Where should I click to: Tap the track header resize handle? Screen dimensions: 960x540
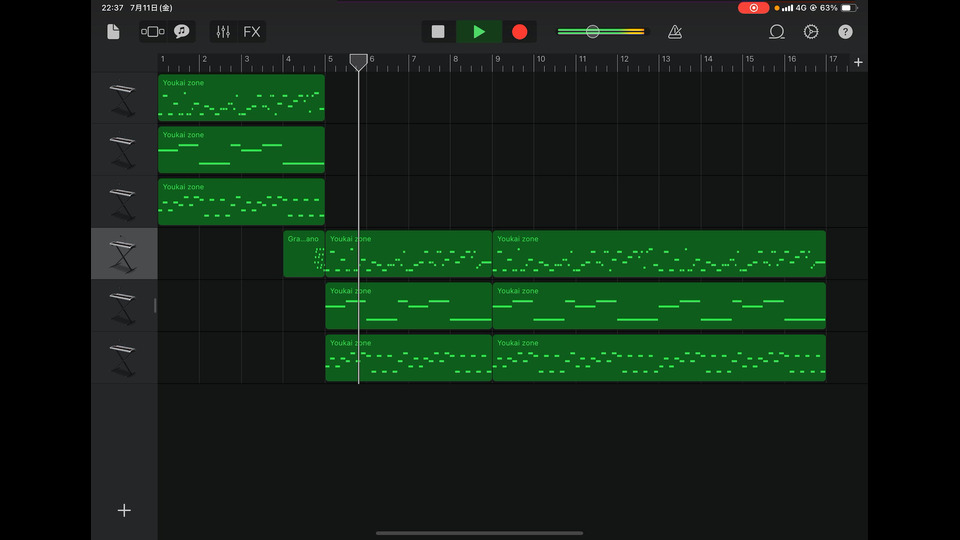pos(155,306)
